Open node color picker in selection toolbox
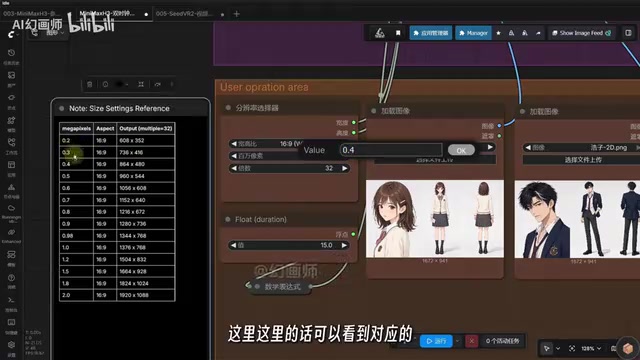640x360 pixels. [x=121, y=84]
